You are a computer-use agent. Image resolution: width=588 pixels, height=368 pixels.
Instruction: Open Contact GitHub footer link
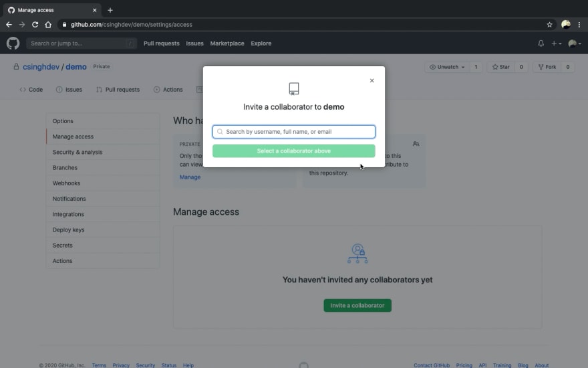coord(432,365)
